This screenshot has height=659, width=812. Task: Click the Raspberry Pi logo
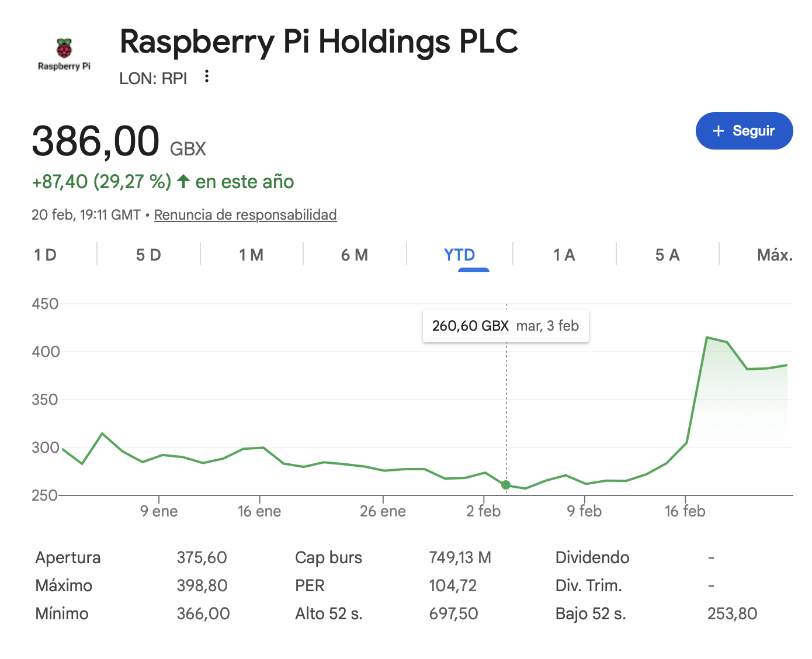(x=64, y=54)
